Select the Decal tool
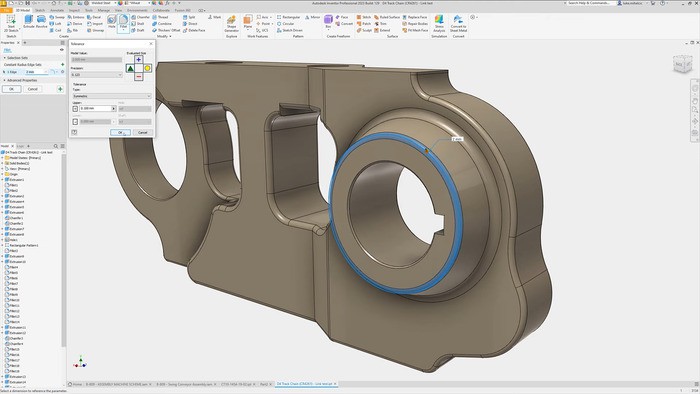 tap(94, 17)
